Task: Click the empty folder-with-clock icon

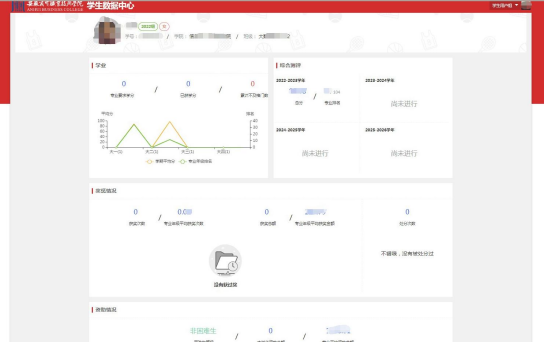Action: (x=225, y=261)
